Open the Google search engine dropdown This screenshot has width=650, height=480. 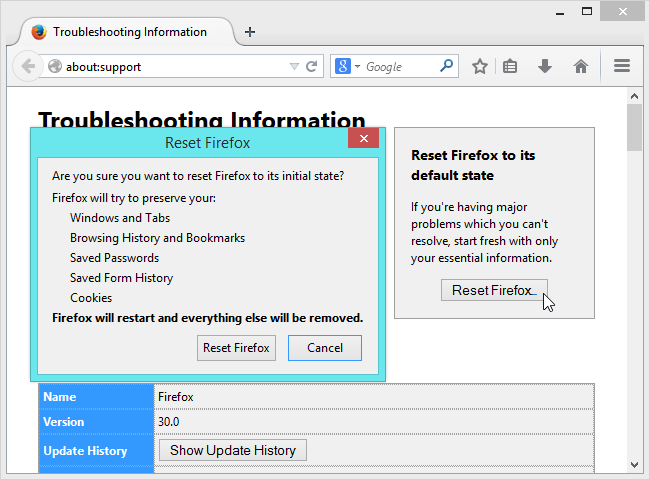[x=347, y=67]
